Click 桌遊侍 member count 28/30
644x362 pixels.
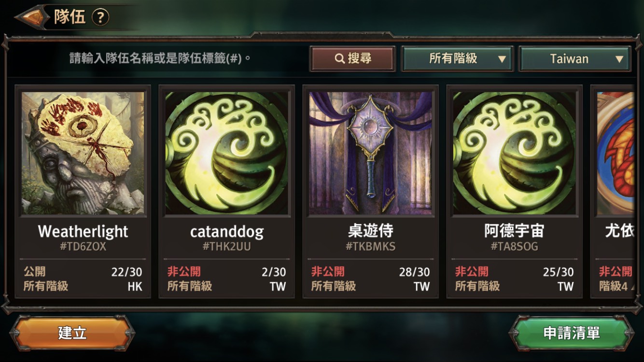pyautogui.click(x=414, y=272)
